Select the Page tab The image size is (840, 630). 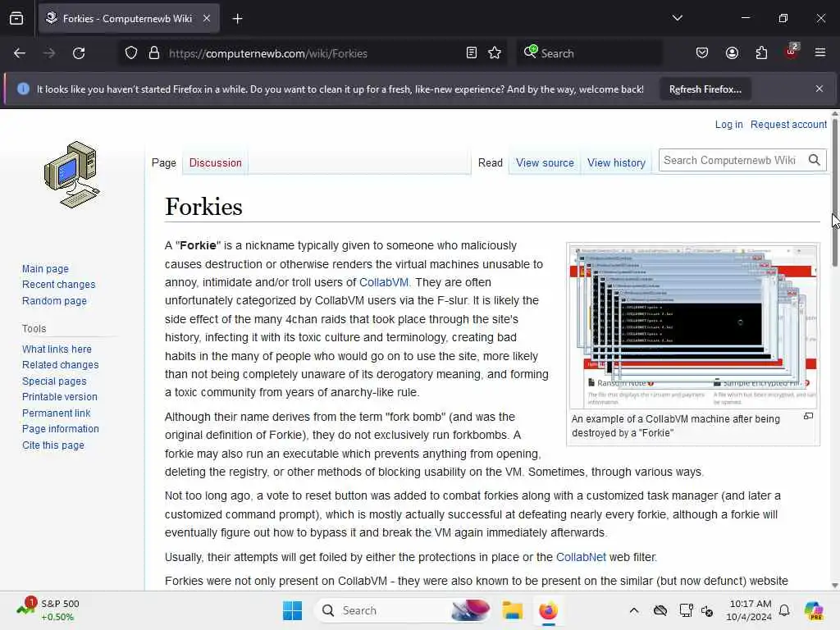164,163
